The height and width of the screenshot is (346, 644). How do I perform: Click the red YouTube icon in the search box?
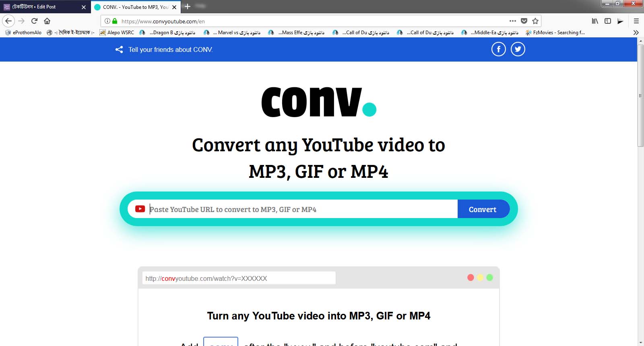(x=140, y=209)
